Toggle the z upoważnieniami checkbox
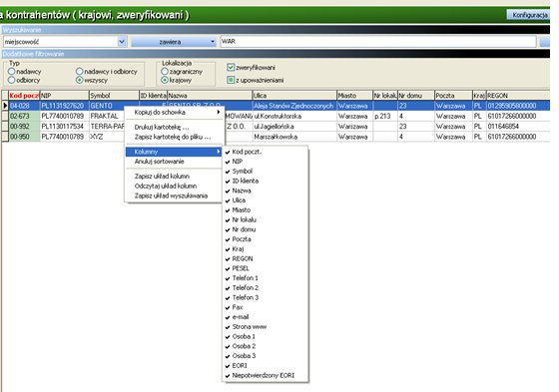 coord(231,80)
